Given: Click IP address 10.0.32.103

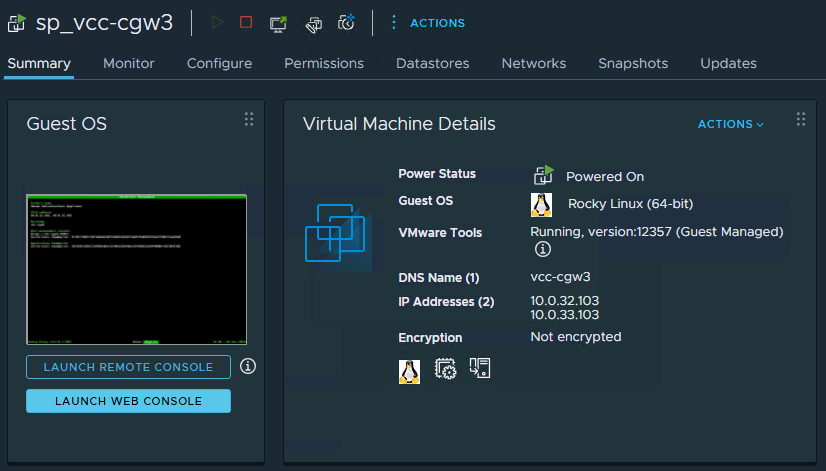Looking at the screenshot, I should [x=564, y=300].
